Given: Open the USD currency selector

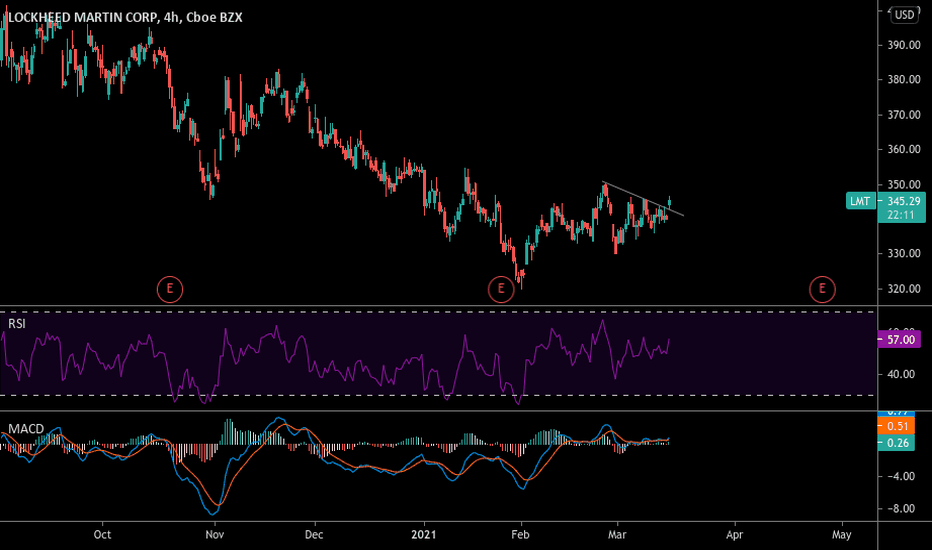Looking at the screenshot, I should tap(905, 15).
